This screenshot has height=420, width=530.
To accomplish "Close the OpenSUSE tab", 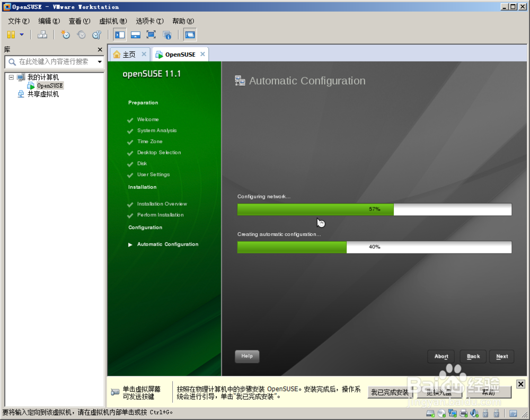I will click(202, 54).
